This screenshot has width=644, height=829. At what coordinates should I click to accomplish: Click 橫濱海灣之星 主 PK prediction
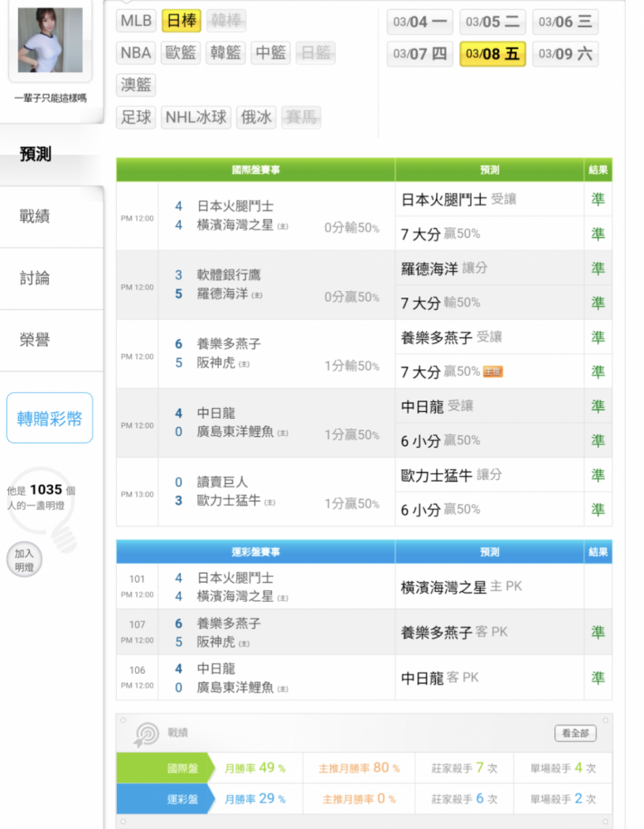[x=461, y=587]
